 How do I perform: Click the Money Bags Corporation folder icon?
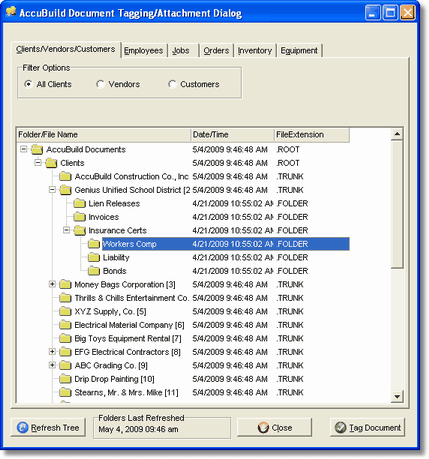pyautogui.click(x=65, y=285)
